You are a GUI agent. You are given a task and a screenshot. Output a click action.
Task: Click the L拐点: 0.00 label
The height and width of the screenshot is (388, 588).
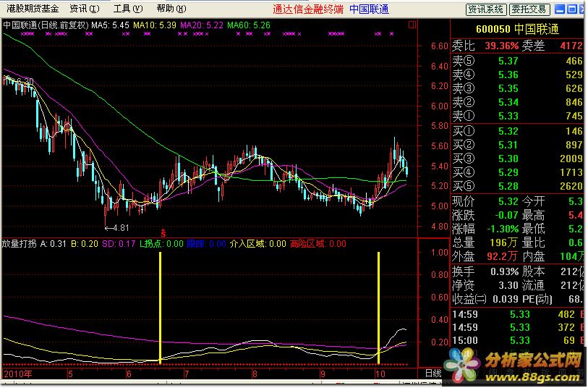(x=161, y=244)
